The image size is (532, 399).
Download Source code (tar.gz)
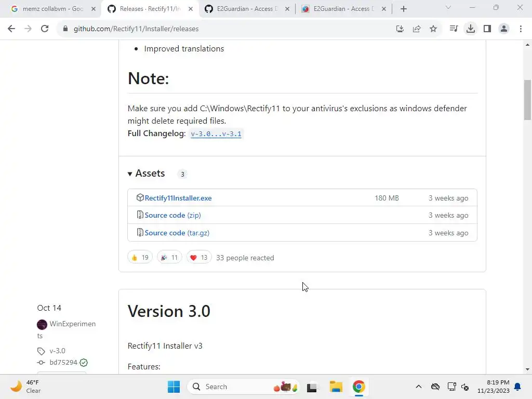tap(177, 233)
